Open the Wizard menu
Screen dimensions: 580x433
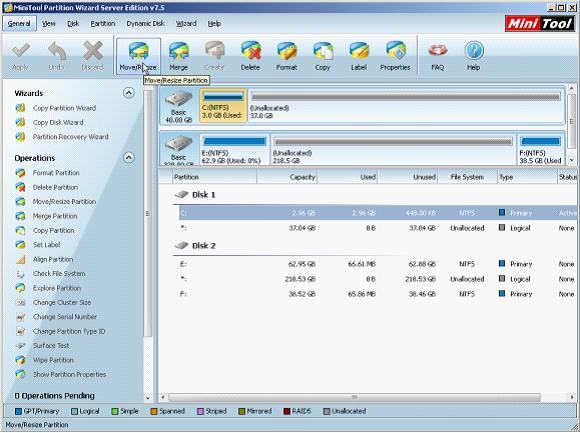click(186, 24)
